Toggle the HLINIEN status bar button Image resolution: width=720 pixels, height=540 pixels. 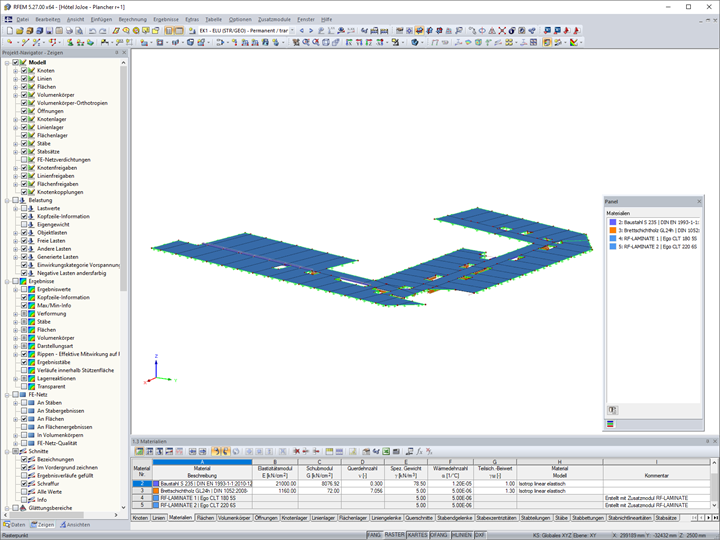click(x=462, y=535)
